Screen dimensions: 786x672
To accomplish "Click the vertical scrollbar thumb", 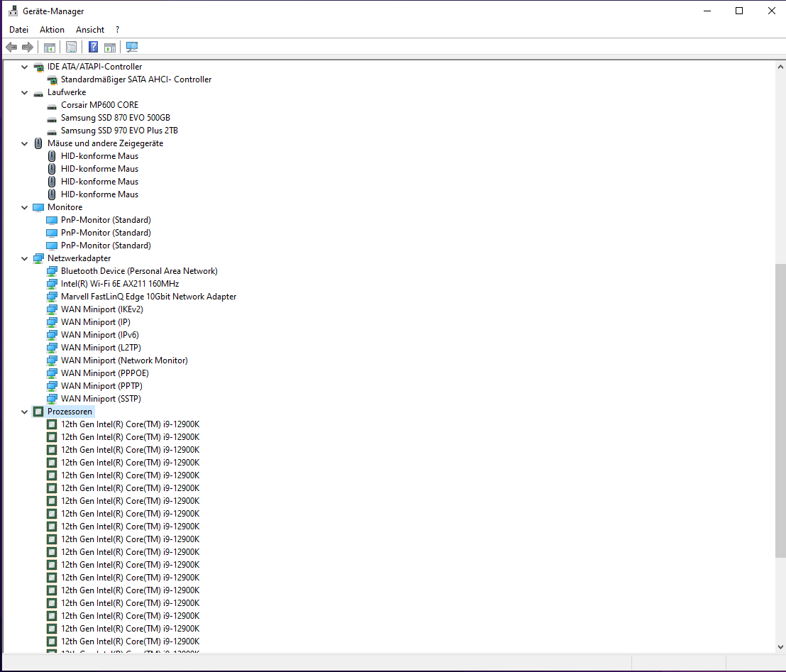I will (x=780, y=410).
